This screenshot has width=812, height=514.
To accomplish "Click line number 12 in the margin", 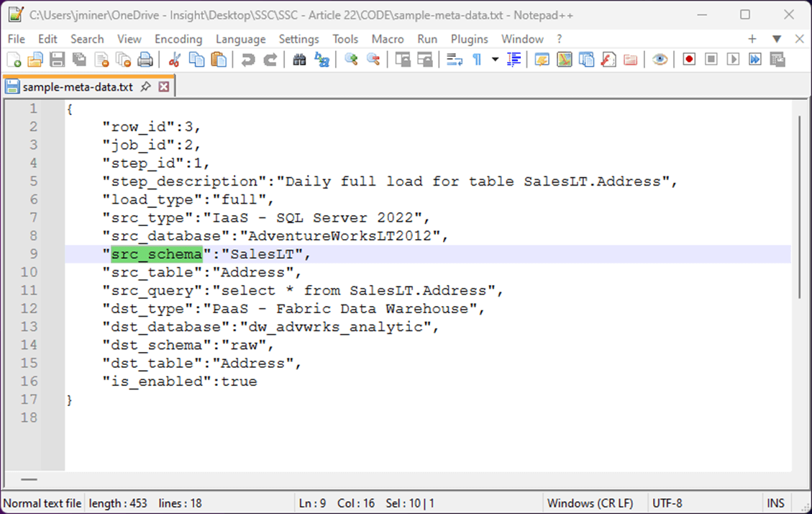I will (x=29, y=308).
